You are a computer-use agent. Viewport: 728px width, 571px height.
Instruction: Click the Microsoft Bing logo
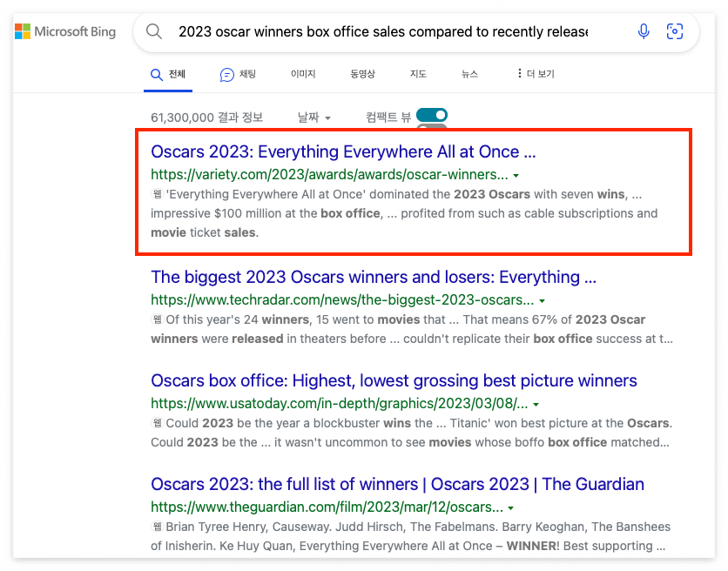(x=65, y=31)
